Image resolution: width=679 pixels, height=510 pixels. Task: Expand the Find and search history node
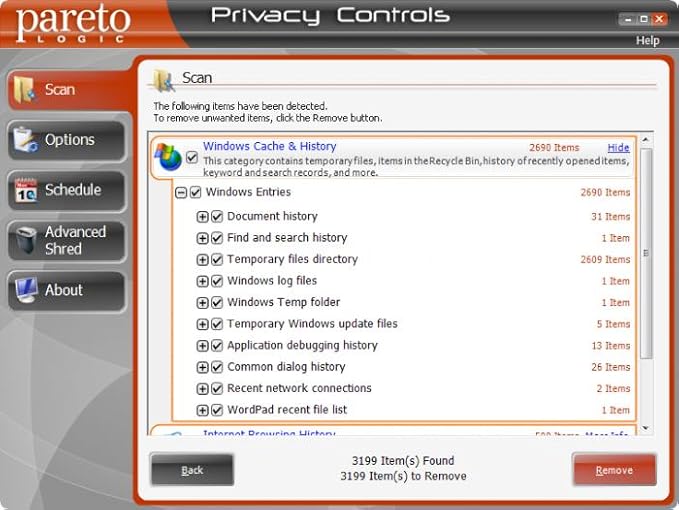(x=202, y=239)
